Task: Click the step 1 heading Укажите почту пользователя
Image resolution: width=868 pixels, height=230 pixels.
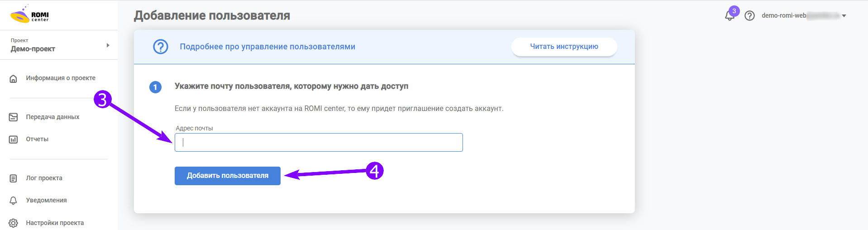Action: 291,86
